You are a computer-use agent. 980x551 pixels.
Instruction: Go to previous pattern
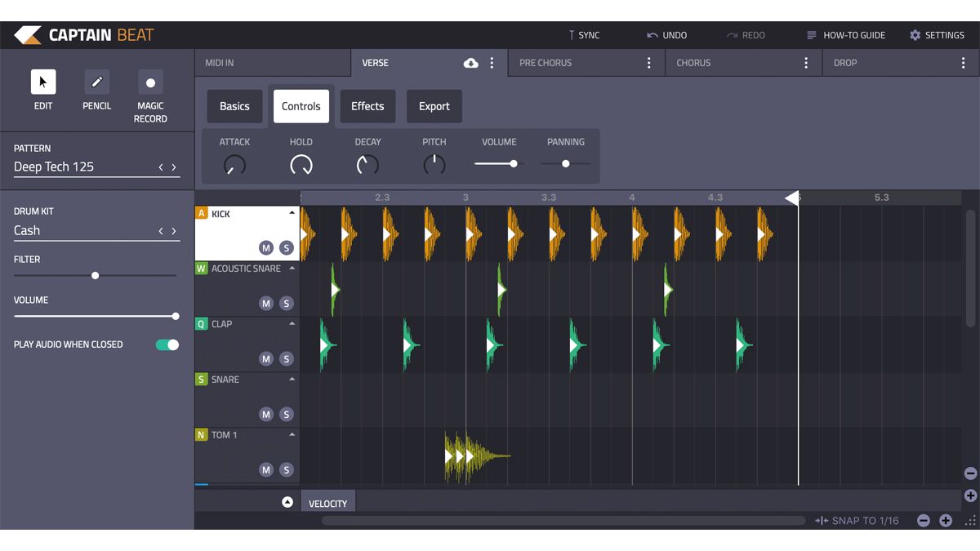point(161,167)
